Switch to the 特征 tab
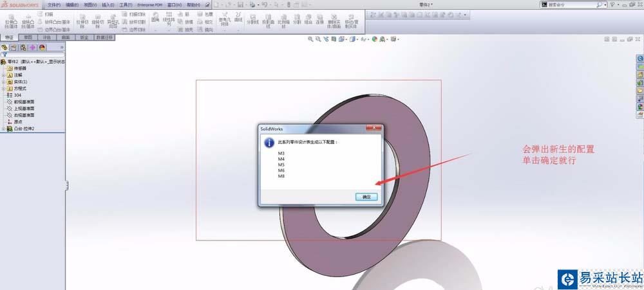 click(10, 37)
